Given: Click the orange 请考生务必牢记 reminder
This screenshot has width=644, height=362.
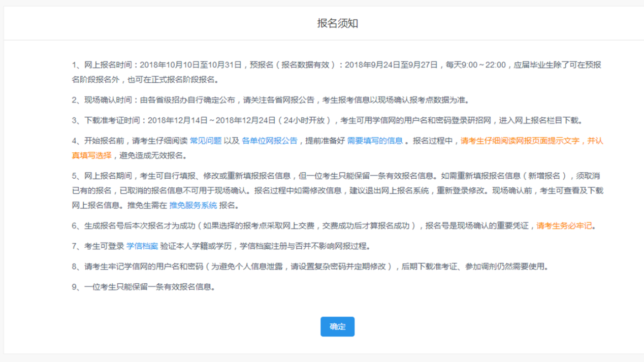Looking at the screenshot, I should point(564,226).
